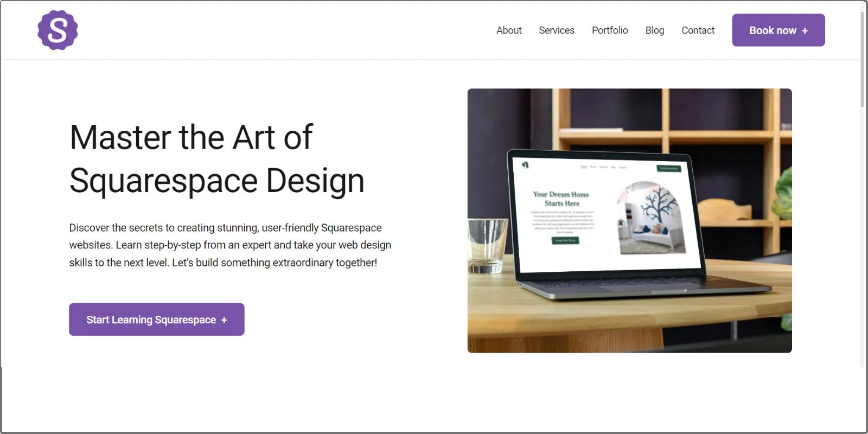Open the About page
The image size is (868, 434).
point(509,30)
